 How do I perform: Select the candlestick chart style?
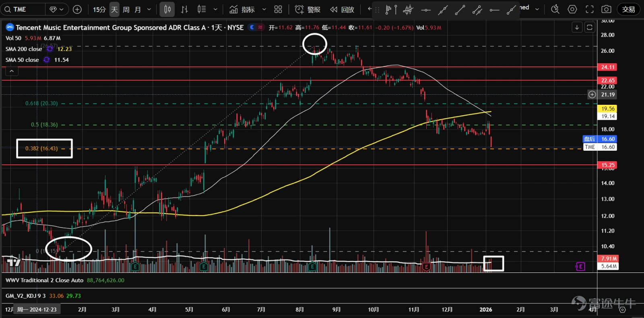click(167, 9)
